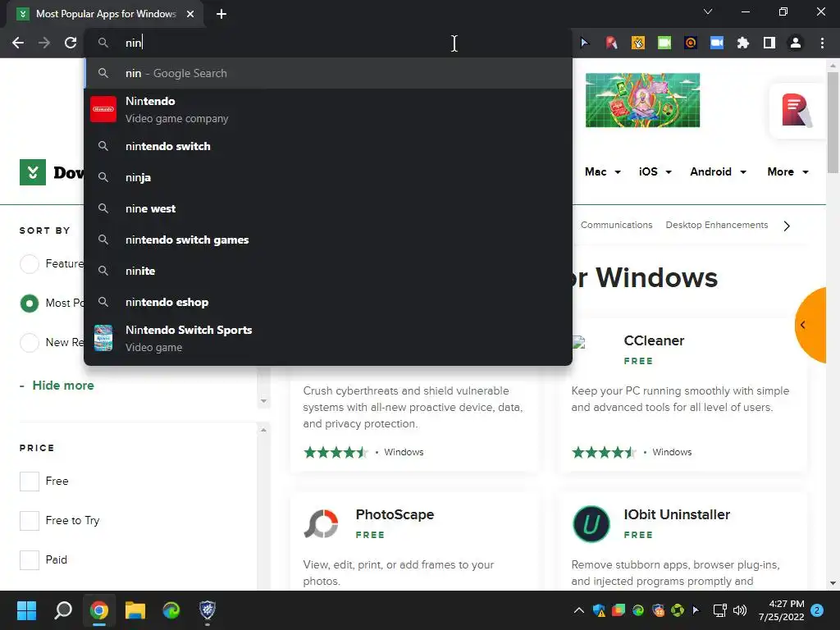Image resolution: width=840 pixels, height=630 pixels.
Task: Click the yellow hand extension icon
Action: click(x=638, y=43)
